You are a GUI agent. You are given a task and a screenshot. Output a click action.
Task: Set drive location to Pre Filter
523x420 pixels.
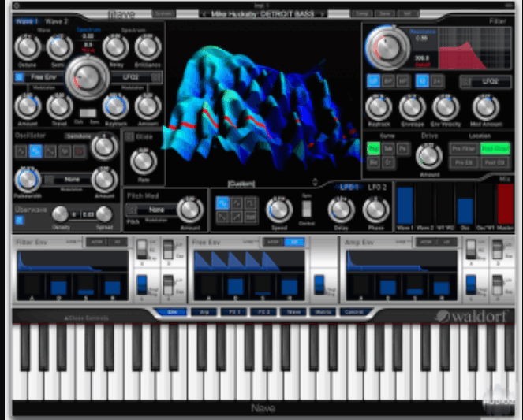pyautogui.click(x=464, y=149)
